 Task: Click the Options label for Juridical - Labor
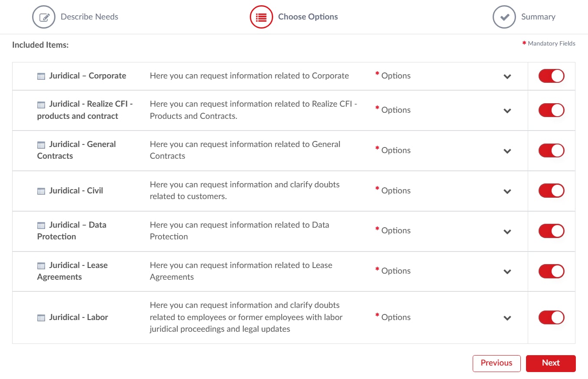click(396, 317)
